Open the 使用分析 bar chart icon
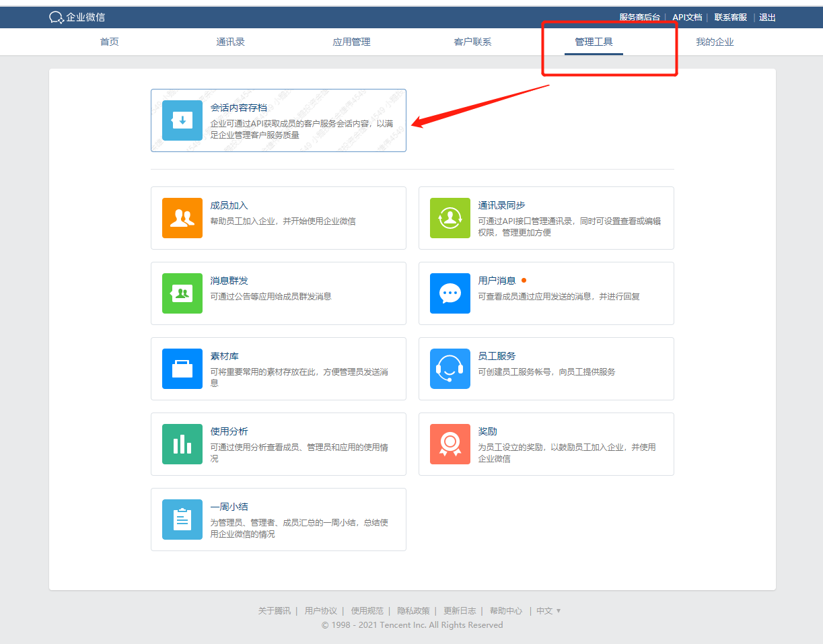The width and height of the screenshot is (823, 644). pos(182,444)
